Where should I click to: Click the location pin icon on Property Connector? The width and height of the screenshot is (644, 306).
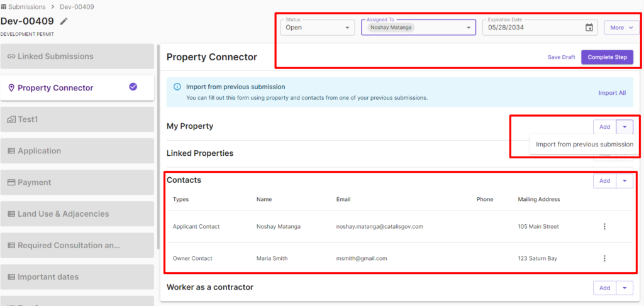pyautogui.click(x=11, y=88)
